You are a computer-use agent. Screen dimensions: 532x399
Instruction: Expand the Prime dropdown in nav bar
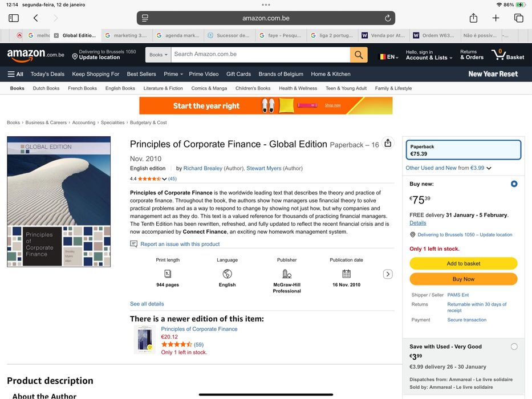pyautogui.click(x=173, y=74)
